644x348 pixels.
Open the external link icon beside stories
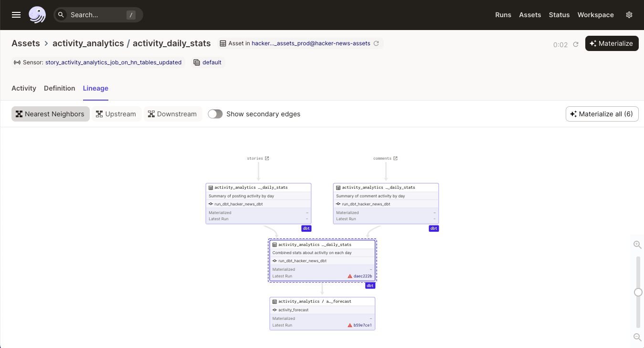(x=267, y=158)
